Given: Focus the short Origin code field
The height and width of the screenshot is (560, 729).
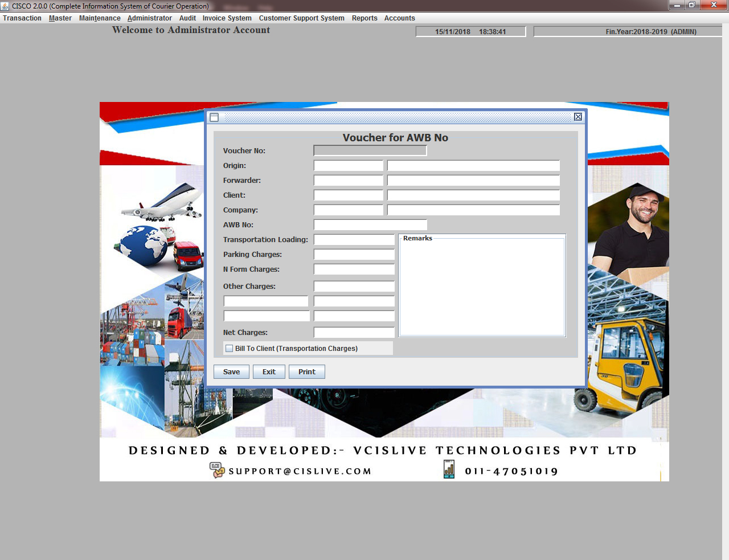Looking at the screenshot, I should click(349, 166).
